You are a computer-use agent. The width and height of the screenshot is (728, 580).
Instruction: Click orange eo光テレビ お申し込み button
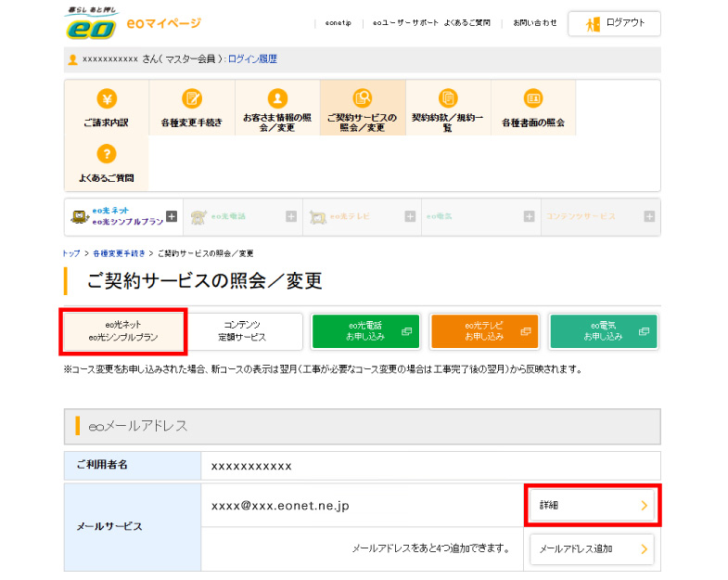[x=485, y=331]
